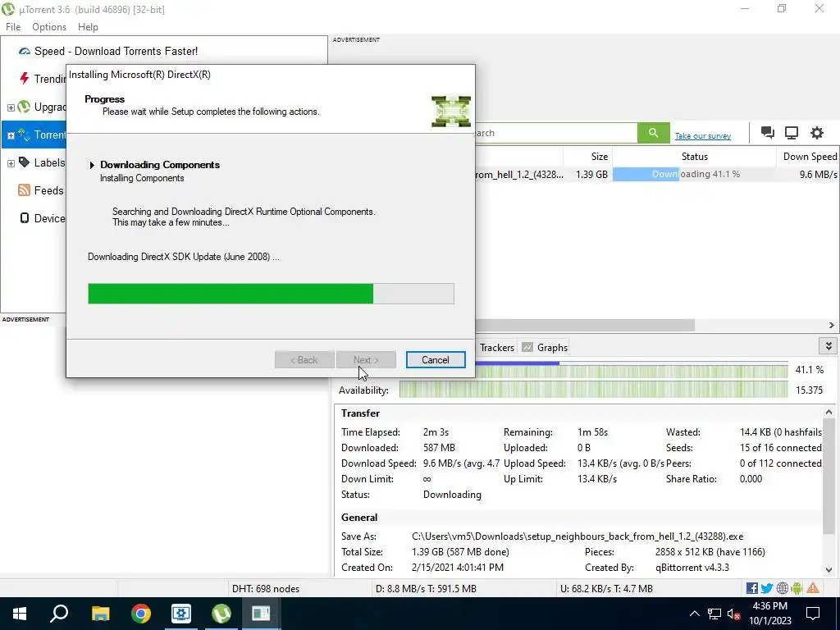Screen dimensions: 840x630
Task: Click the Speed gauge icon in sidebar
Action: click(24, 52)
